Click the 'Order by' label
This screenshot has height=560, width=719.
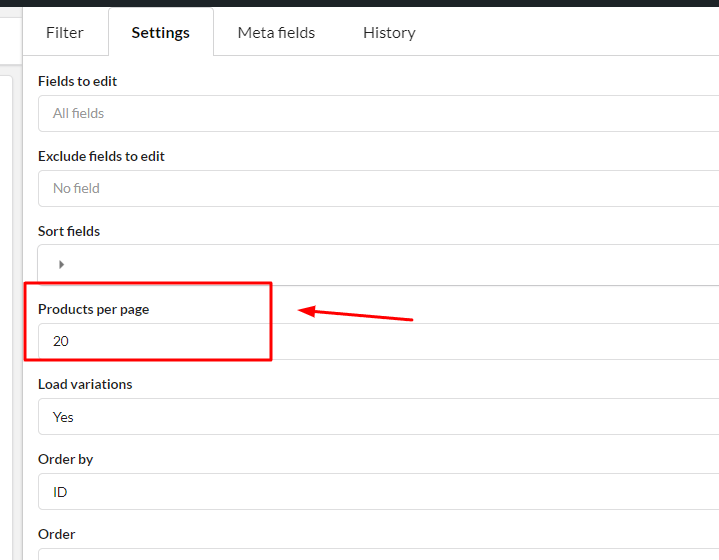65,459
